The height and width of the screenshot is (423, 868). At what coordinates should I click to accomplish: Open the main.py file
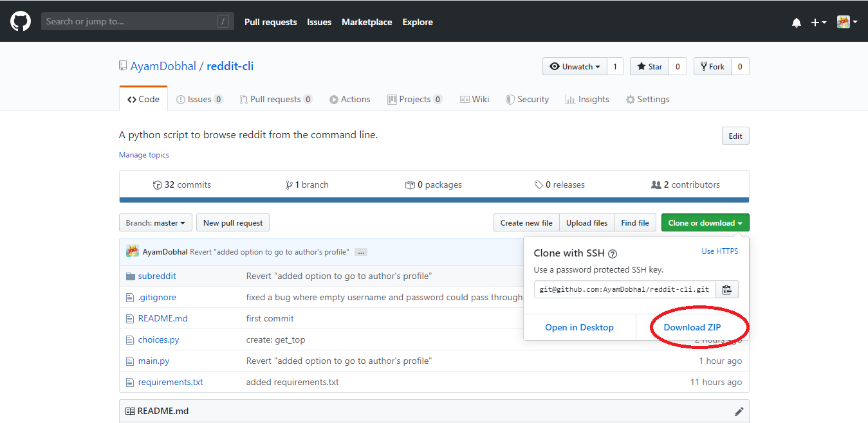point(154,361)
